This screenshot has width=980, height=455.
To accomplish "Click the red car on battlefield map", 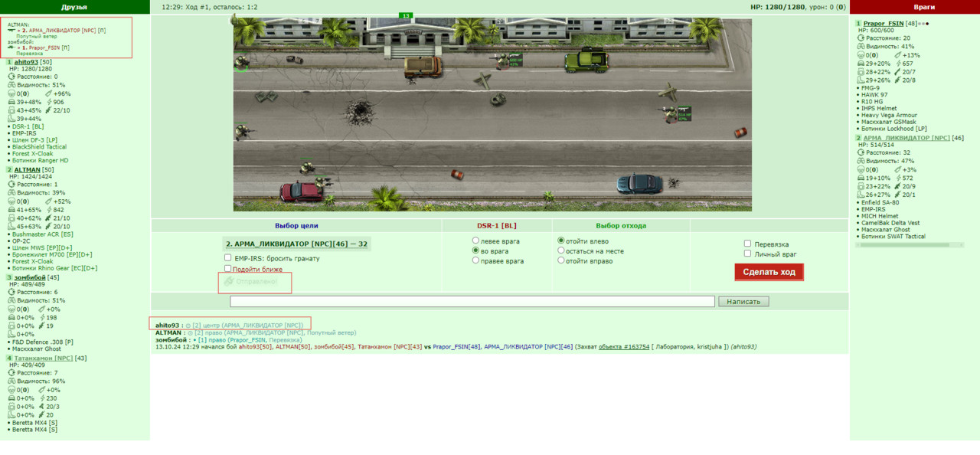I will (301, 191).
